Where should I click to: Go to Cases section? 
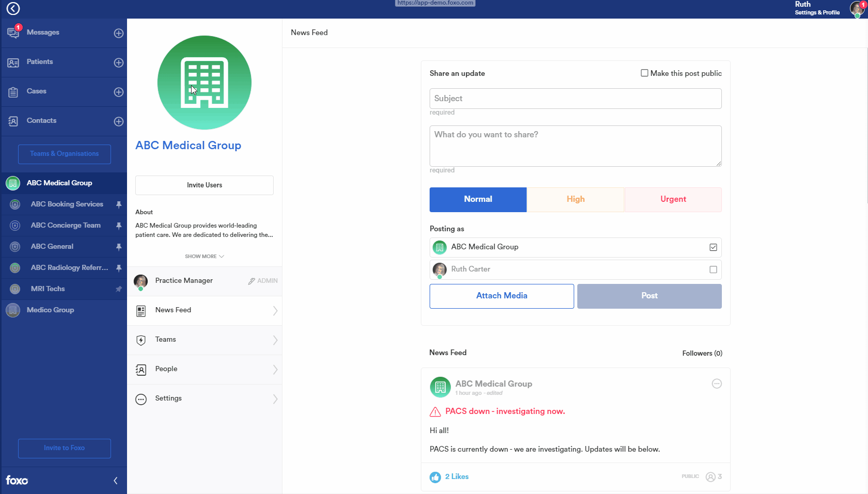[x=37, y=91]
